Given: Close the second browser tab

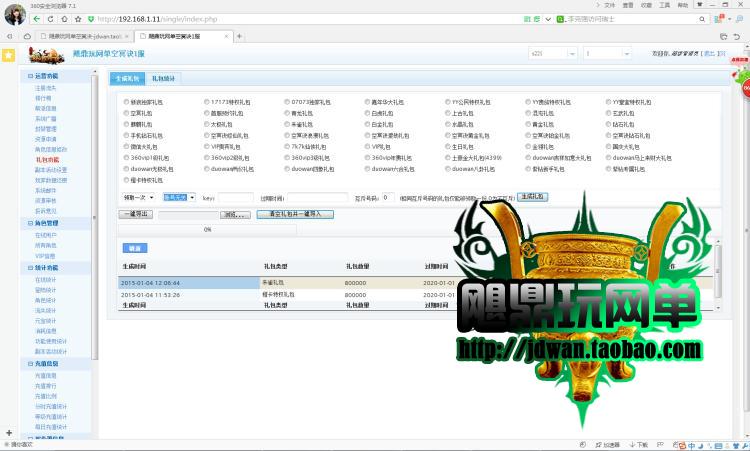Looking at the screenshot, I should pyautogui.click(x=226, y=36).
